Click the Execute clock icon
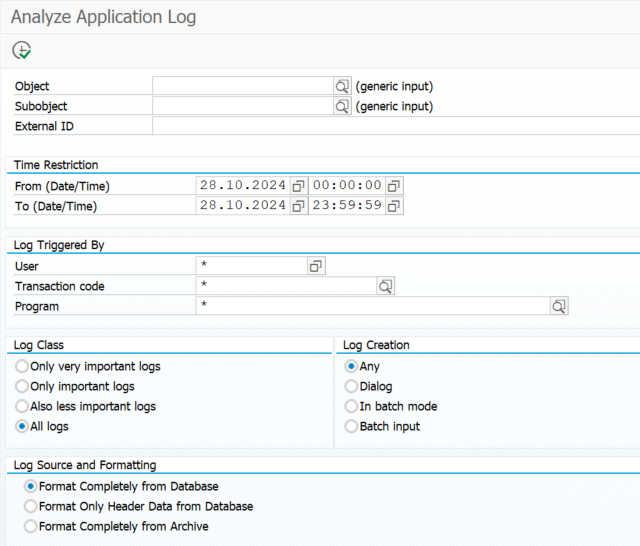The height and width of the screenshot is (546, 640). [22, 50]
